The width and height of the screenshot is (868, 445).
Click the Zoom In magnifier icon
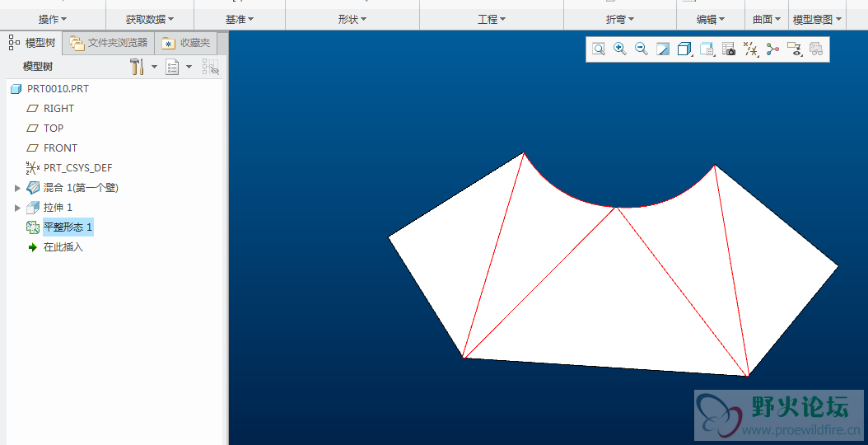click(620, 49)
